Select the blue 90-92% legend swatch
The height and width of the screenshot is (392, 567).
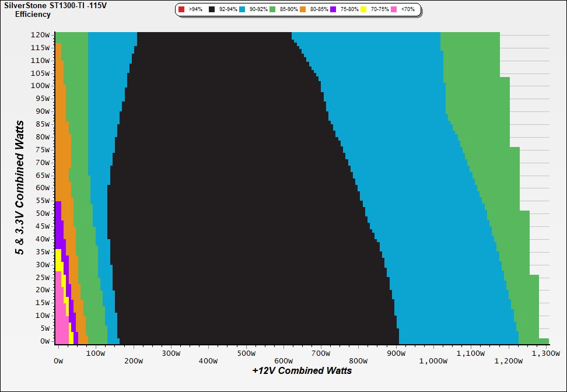click(x=243, y=10)
